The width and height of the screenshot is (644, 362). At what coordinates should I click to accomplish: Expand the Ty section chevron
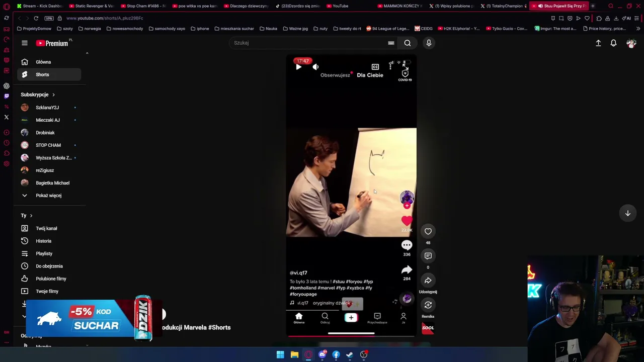pyautogui.click(x=31, y=216)
